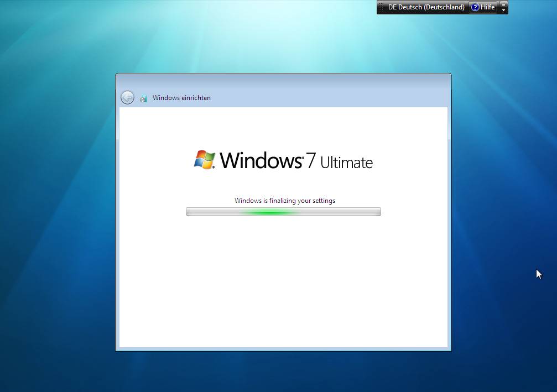
Task: Click the 'Windows einrichten' title text
Action: pyautogui.click(x=181, y=98)
